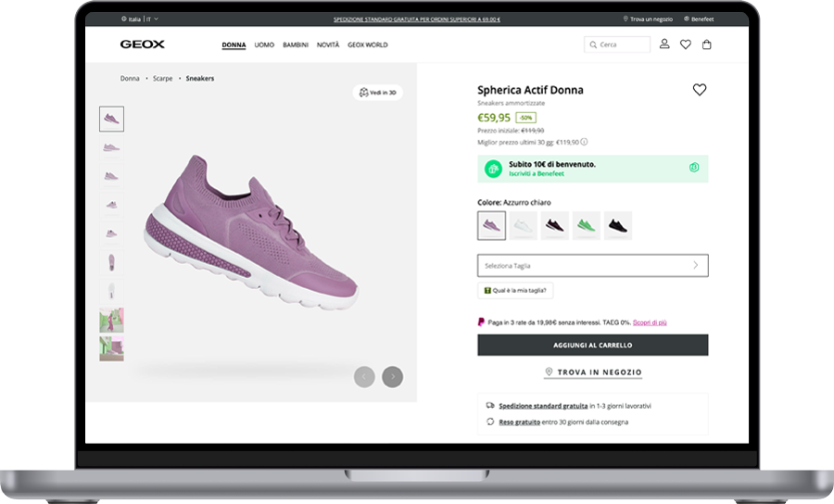Click the Cerca search field
Screen dimensions: 834x504
(617, 44)
